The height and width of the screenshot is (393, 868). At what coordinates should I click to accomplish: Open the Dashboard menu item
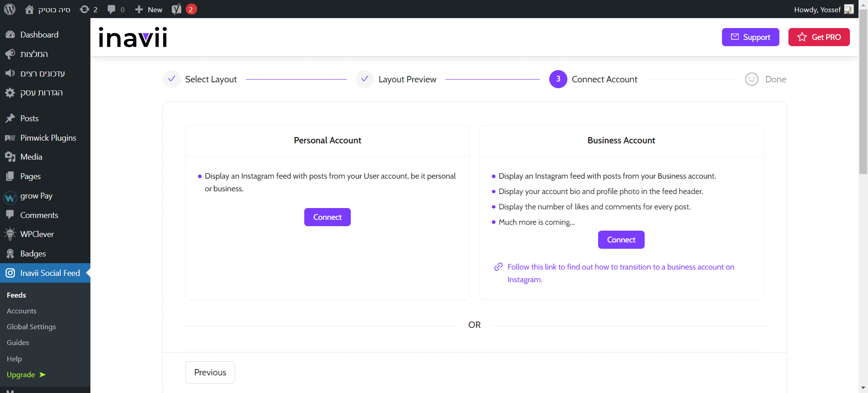(45, 35)
